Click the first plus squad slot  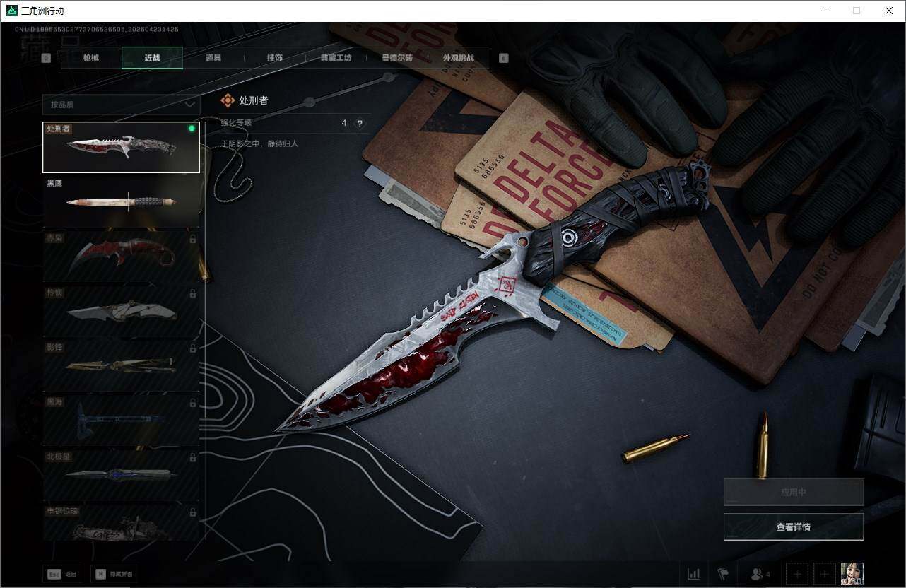click(x=797, y=574)
